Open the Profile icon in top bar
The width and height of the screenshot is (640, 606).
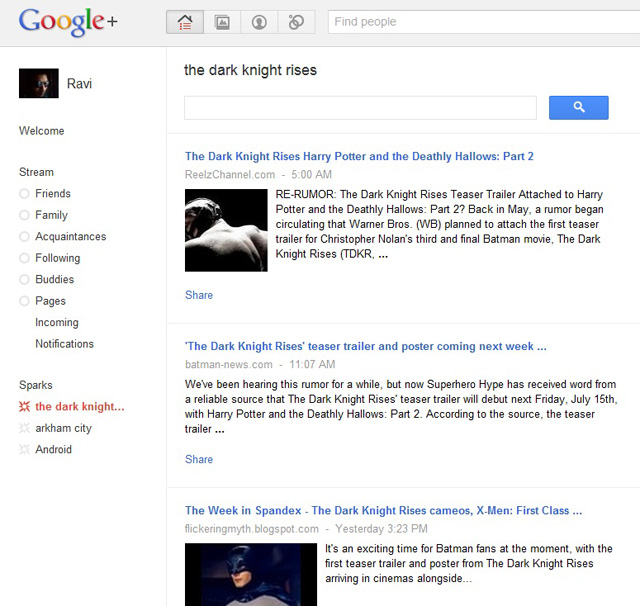point(259,22)
